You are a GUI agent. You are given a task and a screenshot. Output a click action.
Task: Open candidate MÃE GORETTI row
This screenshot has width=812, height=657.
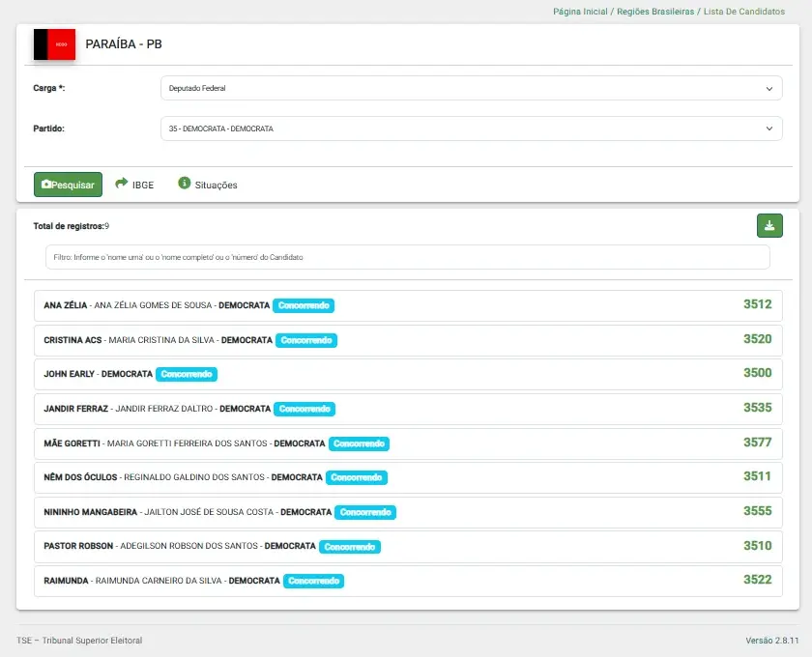click(408, 443)
